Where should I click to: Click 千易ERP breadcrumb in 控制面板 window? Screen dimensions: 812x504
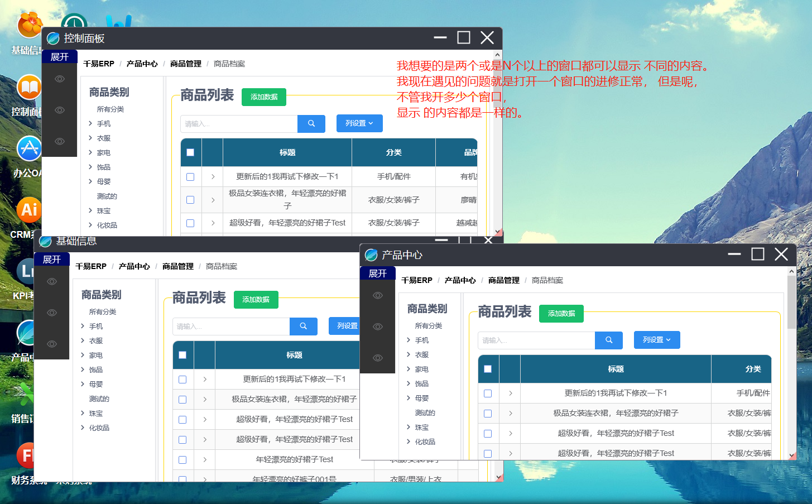pyautogui.click(x=99, y=64)
